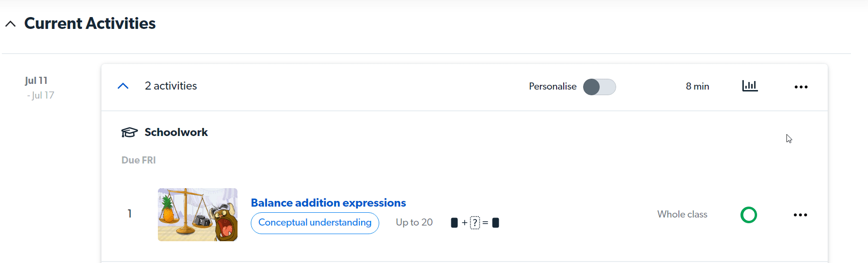Screen dimensions: 868x263
Task: Click the Schoolwork section heading
Action: coord(176,132)
